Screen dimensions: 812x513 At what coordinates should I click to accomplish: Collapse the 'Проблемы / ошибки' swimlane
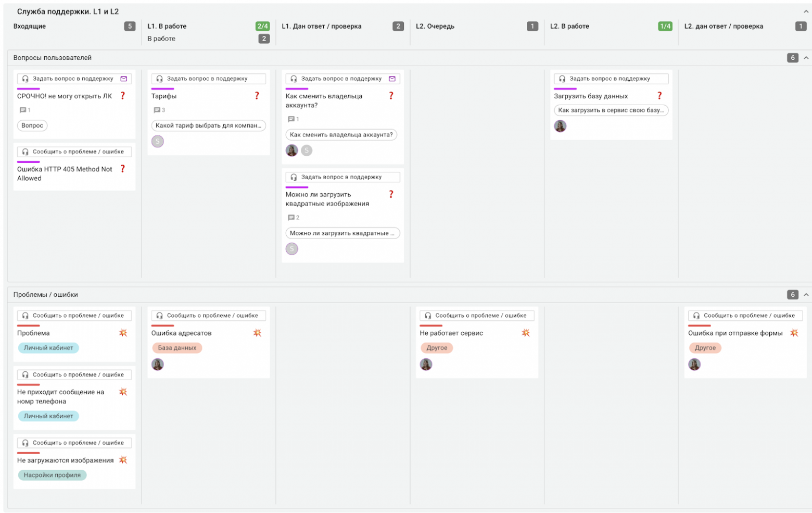point(806,295)
